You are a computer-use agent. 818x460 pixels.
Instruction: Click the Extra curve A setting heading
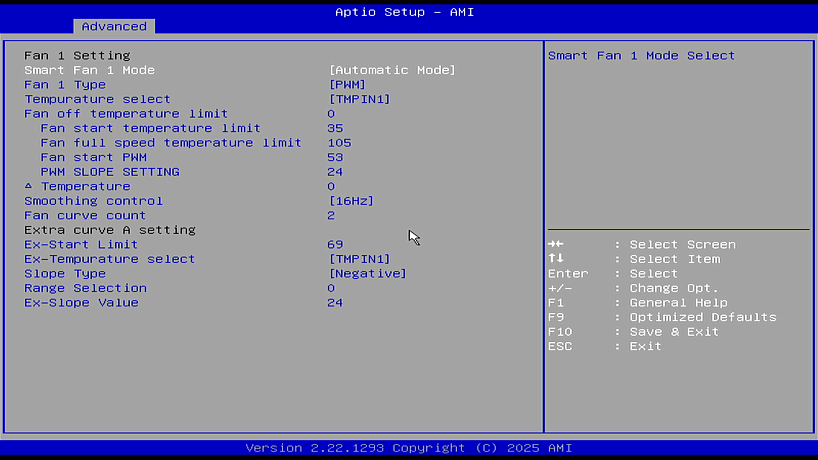110,230
